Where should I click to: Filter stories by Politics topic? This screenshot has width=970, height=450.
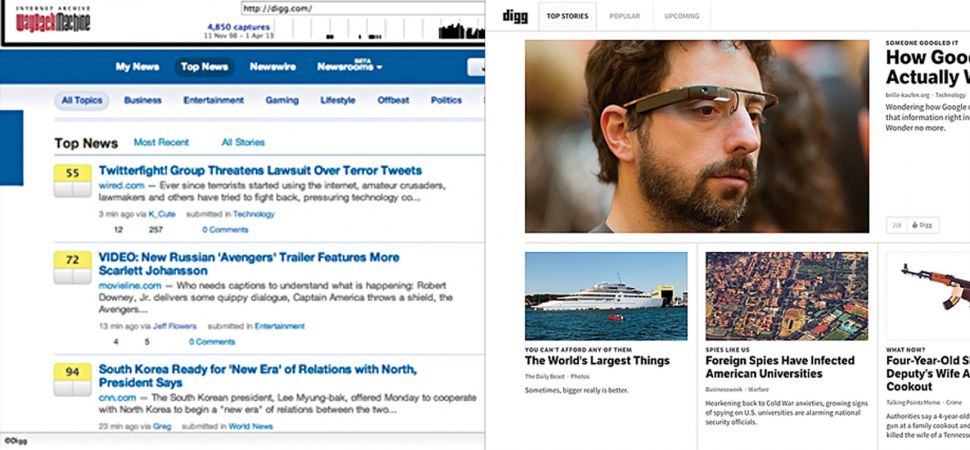[x=446, y=100]
